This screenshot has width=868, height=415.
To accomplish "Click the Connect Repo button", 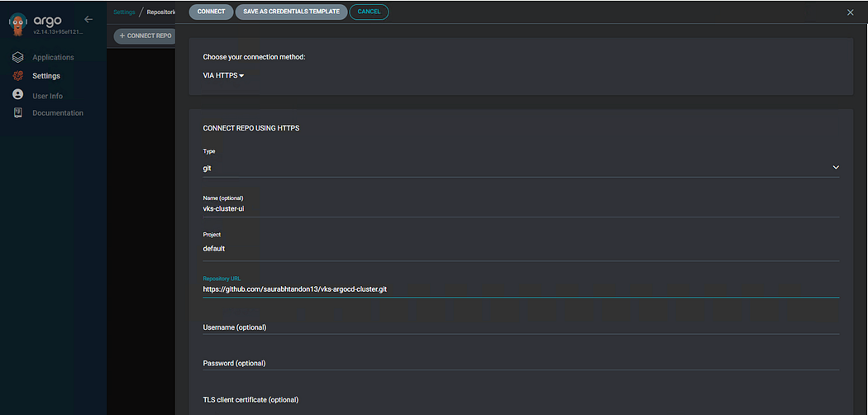I will (x=145, y=36).
